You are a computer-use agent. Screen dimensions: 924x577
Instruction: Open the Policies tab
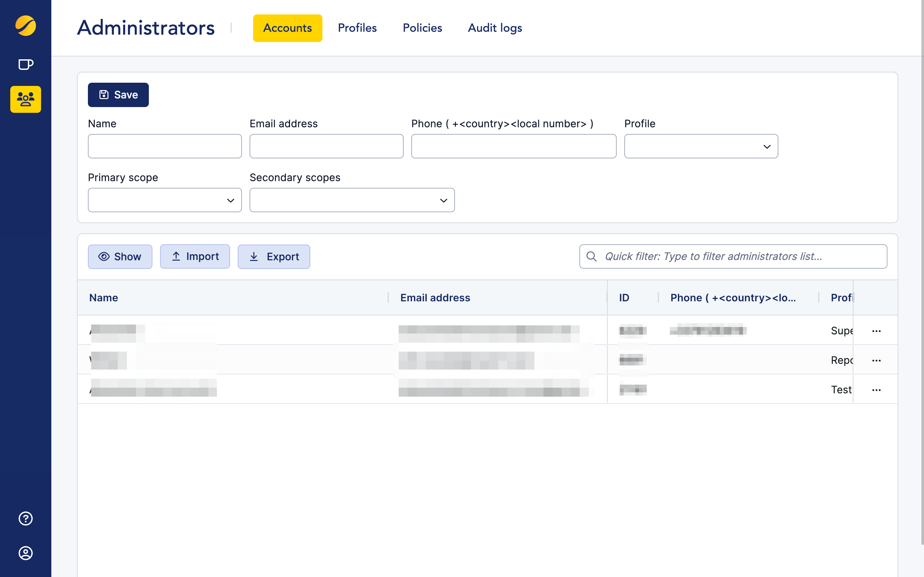[422, 28]
